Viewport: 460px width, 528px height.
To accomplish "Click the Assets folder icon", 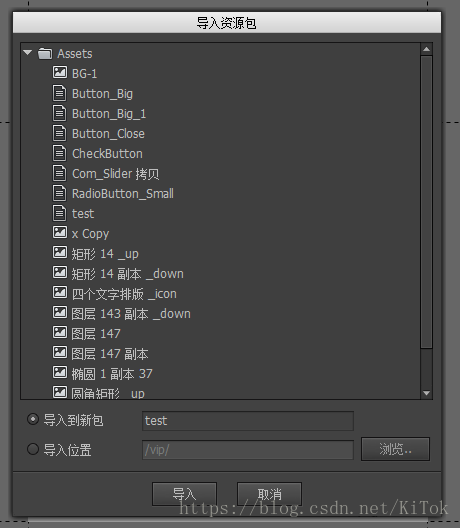I will click(x=45, y=54).
